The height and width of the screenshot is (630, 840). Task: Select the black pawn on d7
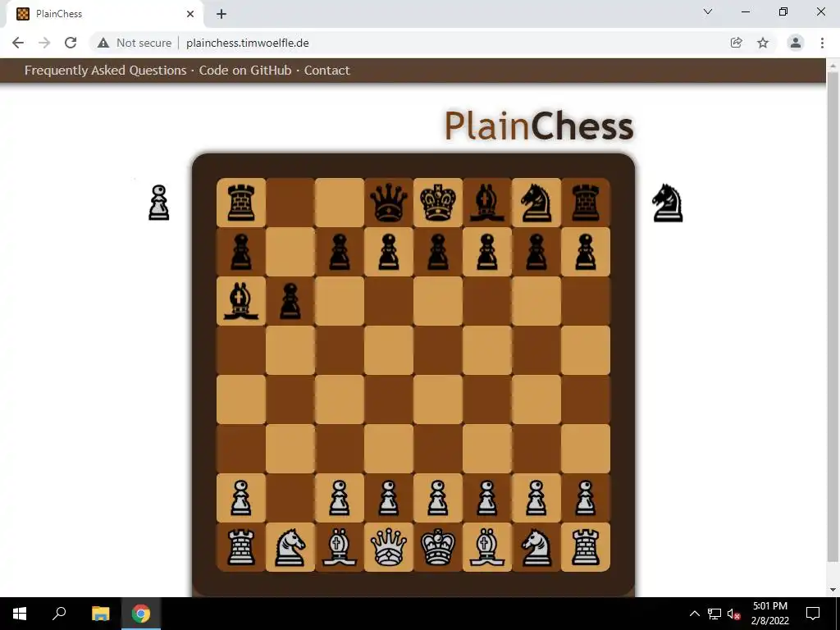388,252
